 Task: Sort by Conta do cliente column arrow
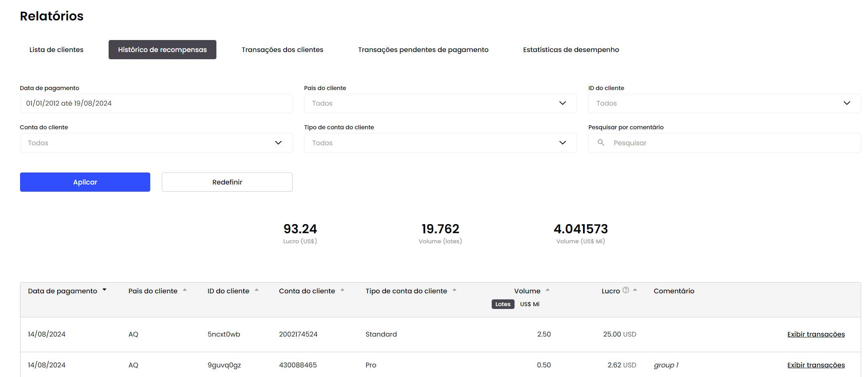[x=342, y=290]
